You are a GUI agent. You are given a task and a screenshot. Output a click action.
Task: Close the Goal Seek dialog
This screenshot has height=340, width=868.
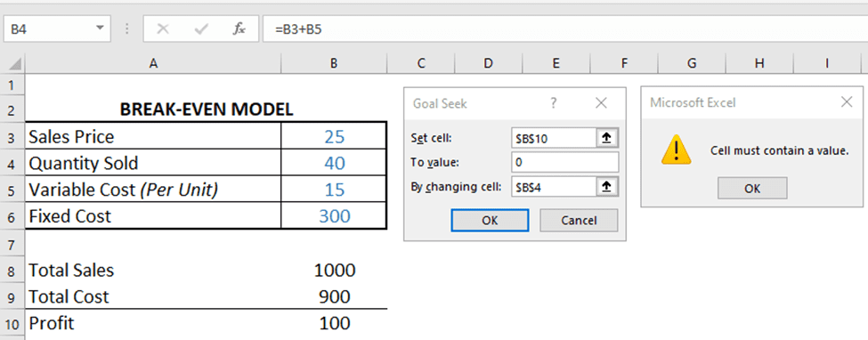[x=601, y=102]
